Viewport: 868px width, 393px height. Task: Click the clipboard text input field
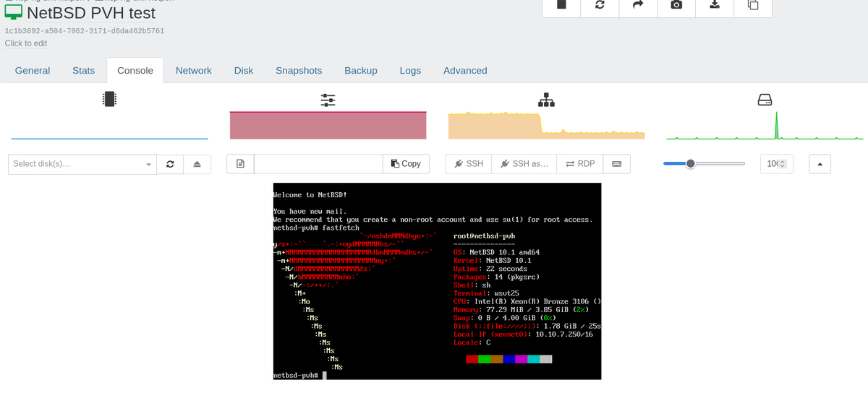click(318, 164)
